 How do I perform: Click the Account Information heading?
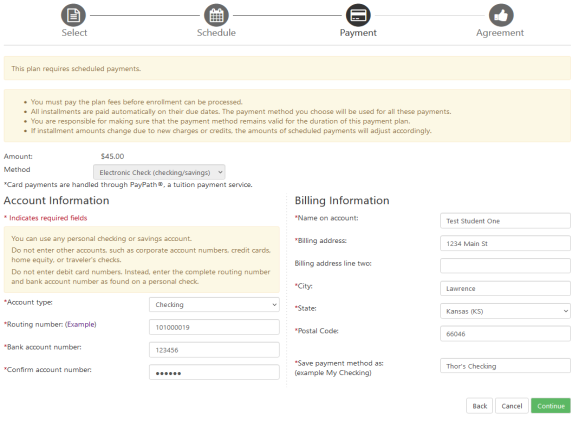[56, 201]
